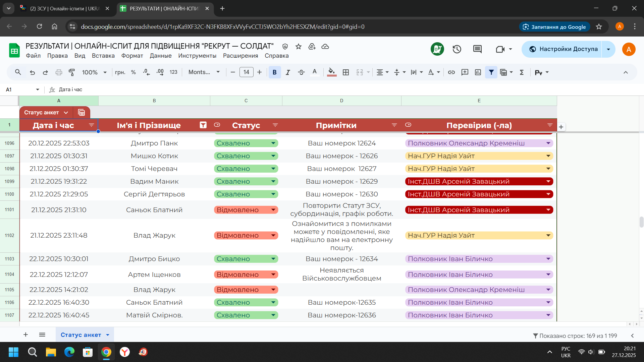Star this spreadsheet document
Screen dimensions: 644x362
click(299, 46)
